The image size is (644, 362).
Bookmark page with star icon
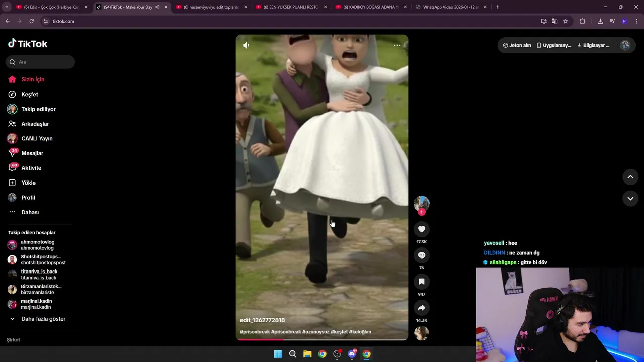point(566,21)
